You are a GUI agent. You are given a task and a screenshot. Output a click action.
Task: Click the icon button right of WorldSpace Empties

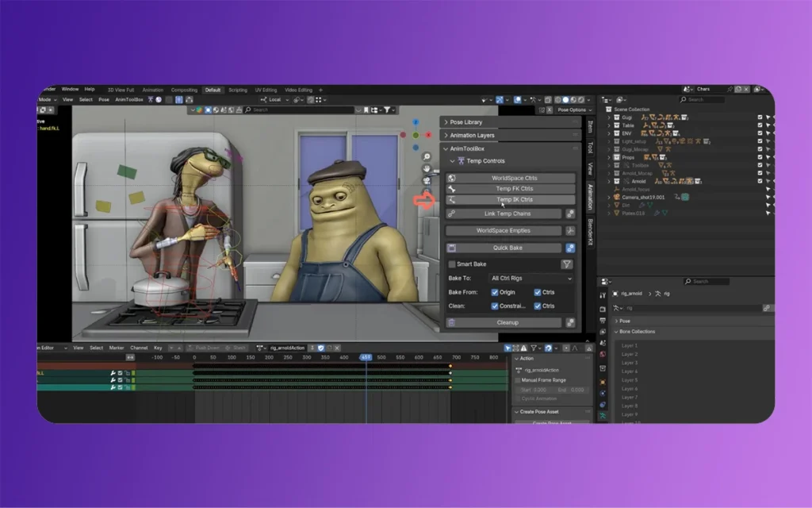(570, 231)
